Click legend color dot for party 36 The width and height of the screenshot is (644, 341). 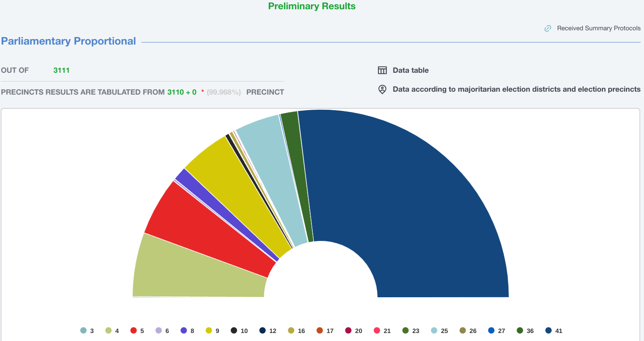tap(520, 330)
